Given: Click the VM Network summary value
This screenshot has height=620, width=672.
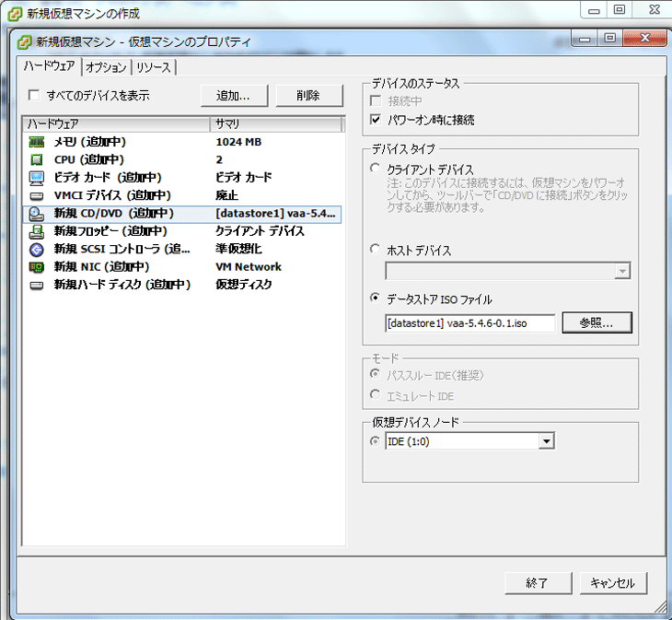Looking at the screenshot, I should [x=249, y=267].
